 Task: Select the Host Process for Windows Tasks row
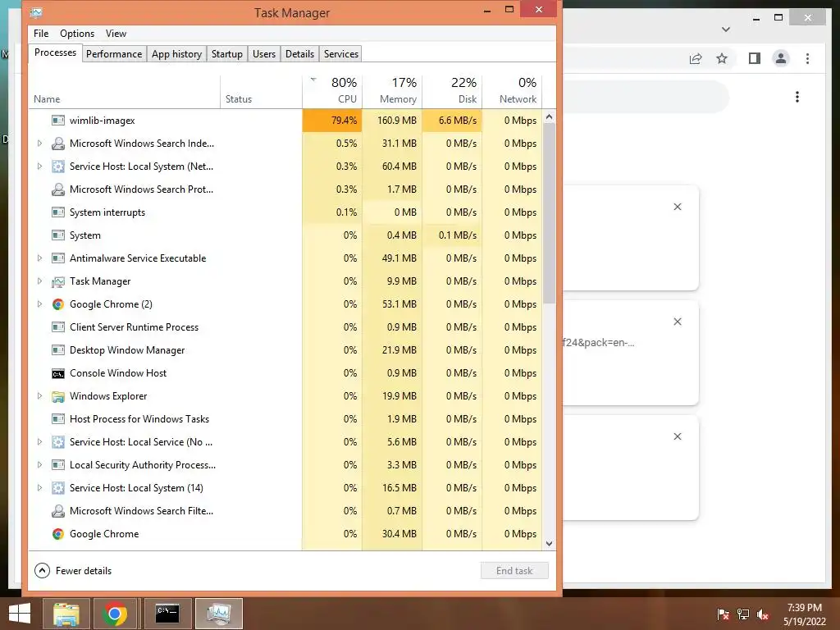285,419
